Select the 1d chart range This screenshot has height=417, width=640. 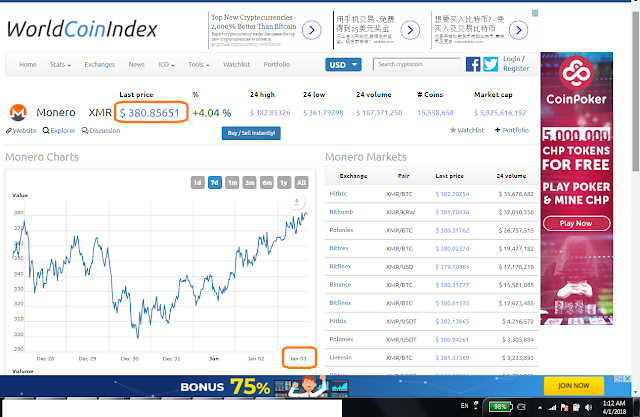(x=198, y=182)
